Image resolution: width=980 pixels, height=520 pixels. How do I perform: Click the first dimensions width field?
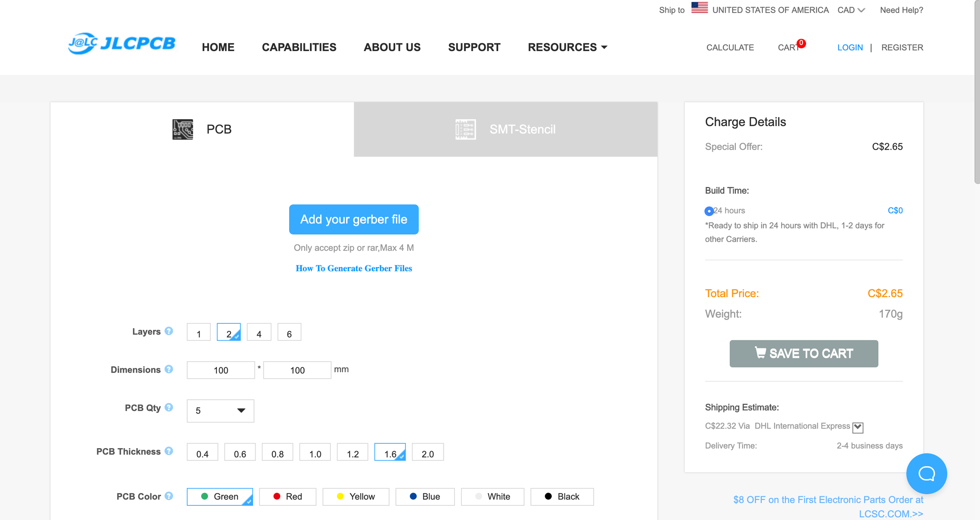[x=220, y=370]
